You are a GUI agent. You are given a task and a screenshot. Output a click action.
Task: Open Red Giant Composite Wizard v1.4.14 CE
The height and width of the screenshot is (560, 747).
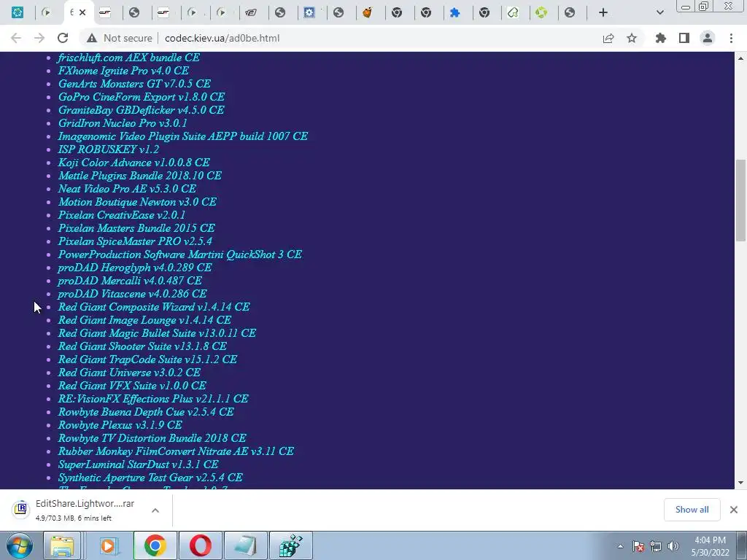tap(154, 307)
